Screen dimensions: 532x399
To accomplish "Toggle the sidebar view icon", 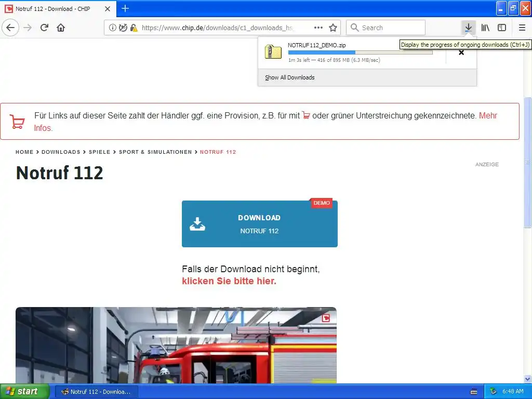I will pos(502,28).
